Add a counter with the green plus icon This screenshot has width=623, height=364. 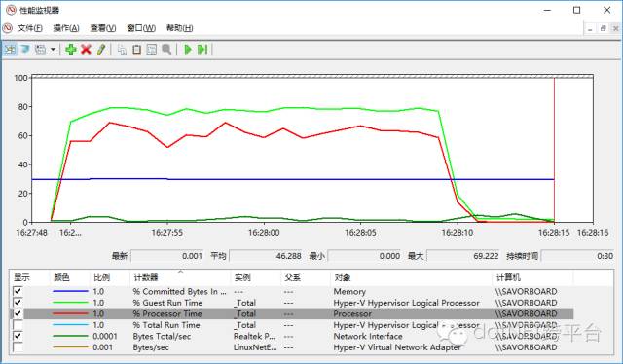pos(71,50)
